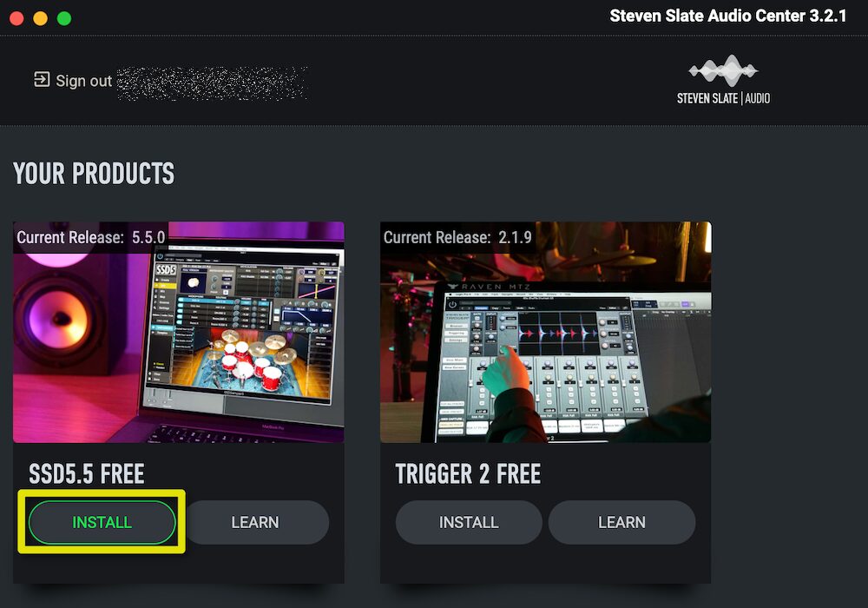
Task: Click the STEVEN SLATE | AUDIO brand text
Action: click(723, 98)
